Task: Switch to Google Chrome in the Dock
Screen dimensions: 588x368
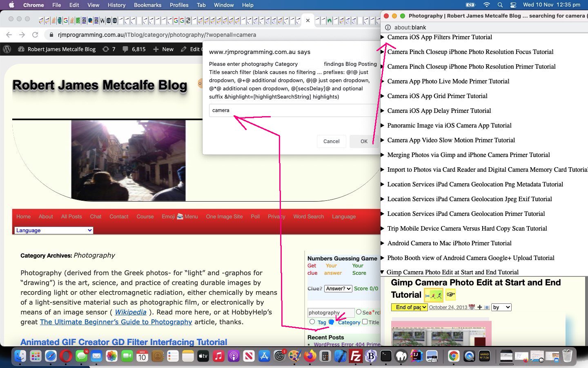Action: (454, 357)
